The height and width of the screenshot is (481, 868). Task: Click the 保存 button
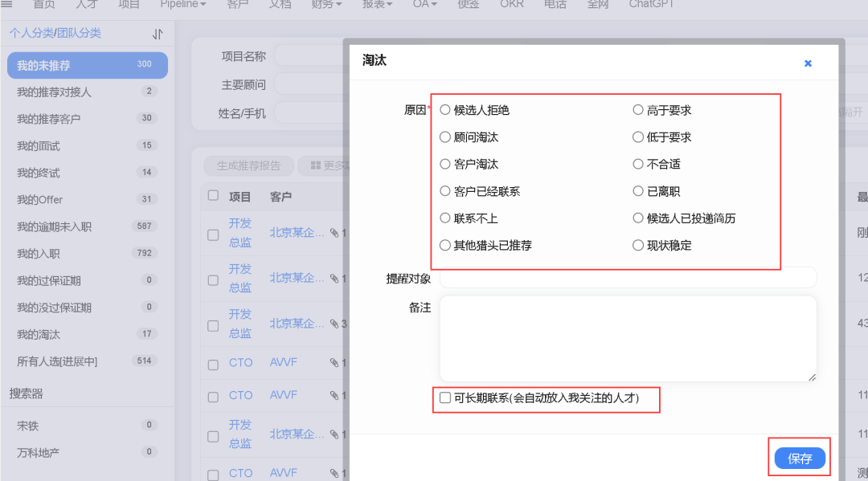[x=800, y=459]
